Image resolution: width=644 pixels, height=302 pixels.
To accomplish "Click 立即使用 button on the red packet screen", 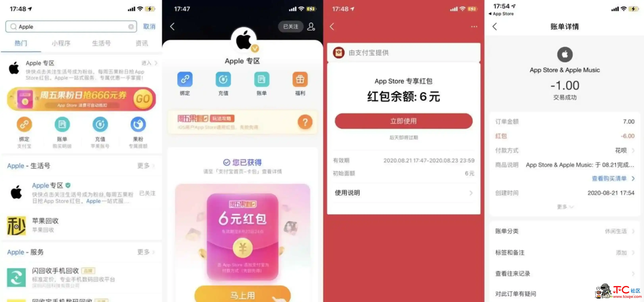I will pyautogui.click(x=403, y=121).
